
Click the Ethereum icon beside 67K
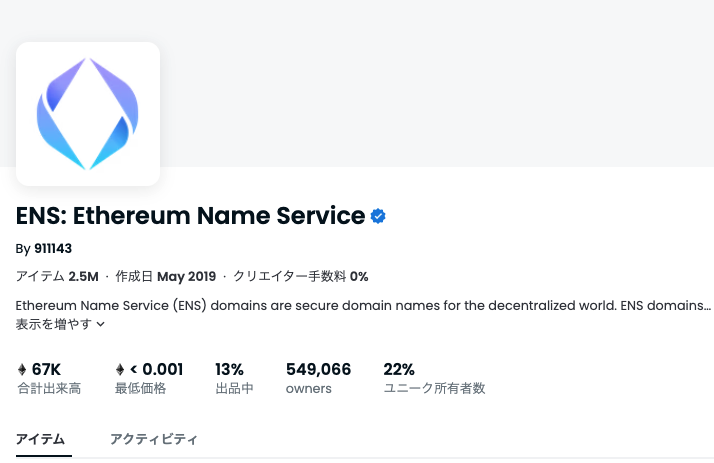22,369
